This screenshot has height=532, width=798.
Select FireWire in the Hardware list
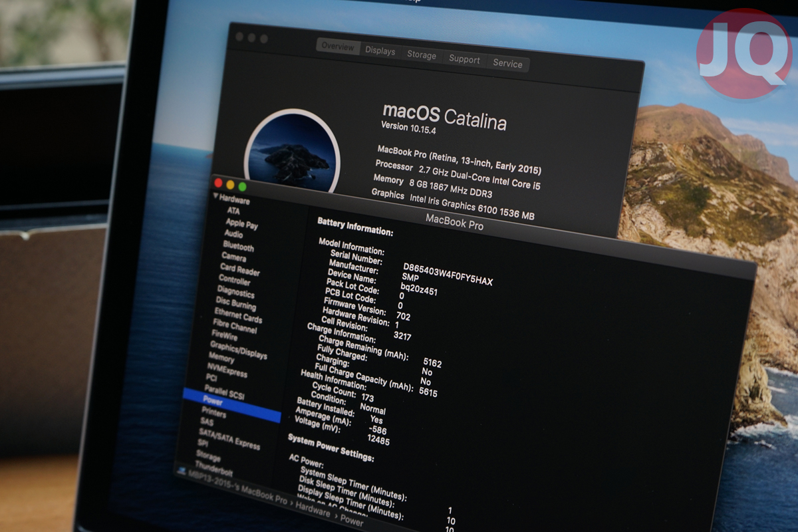(224, 336)
